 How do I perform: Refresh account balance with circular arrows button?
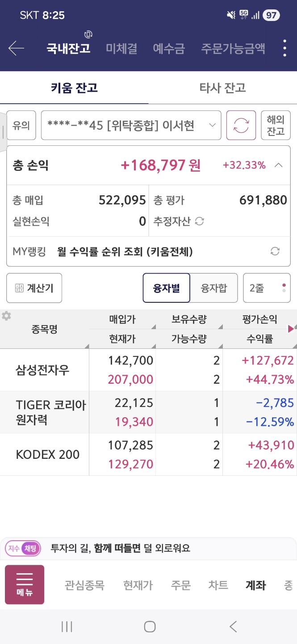pyautogui.click(x=241, y=125)
